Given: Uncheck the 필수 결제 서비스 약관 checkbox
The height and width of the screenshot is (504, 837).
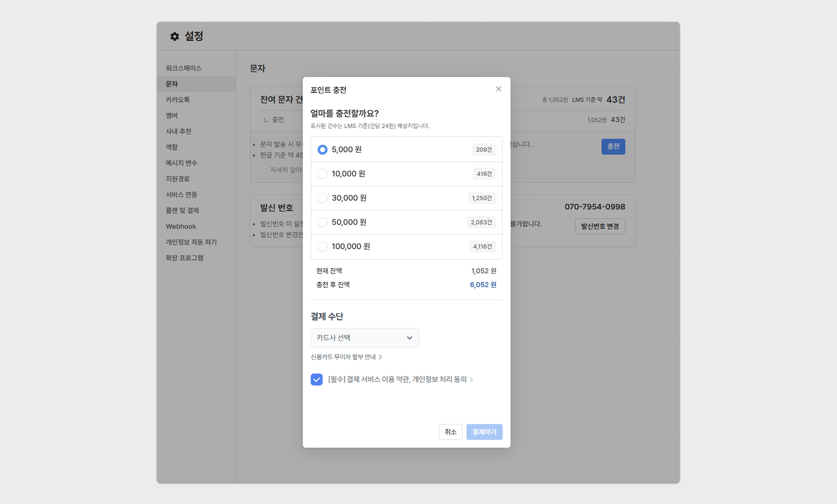Looking at the screenshot, I should [x=316, y=379].
